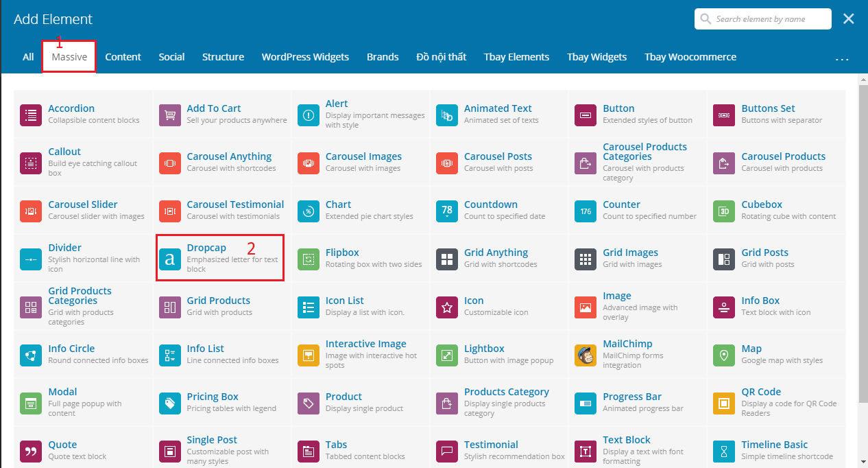
Task: Click the Divider element icon
Action: [x=31, y=259]
